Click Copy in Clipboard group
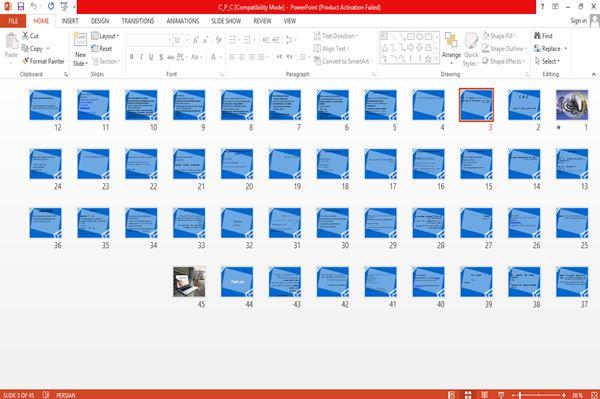 [36, 49]
